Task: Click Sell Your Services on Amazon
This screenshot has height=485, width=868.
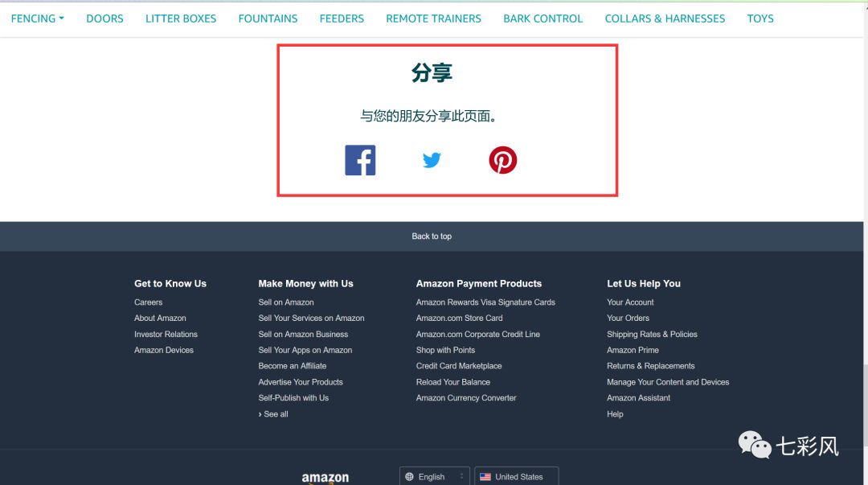Action: point(311,319)
